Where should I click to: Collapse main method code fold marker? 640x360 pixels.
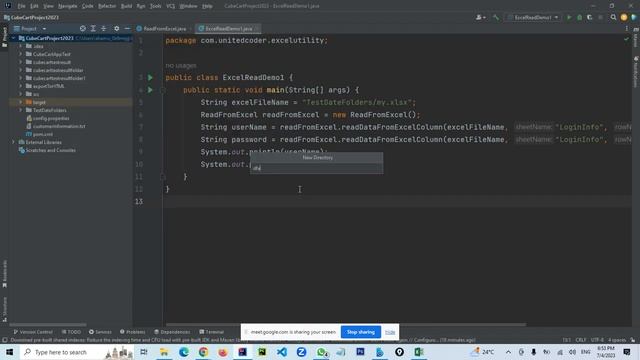point(162,90)
